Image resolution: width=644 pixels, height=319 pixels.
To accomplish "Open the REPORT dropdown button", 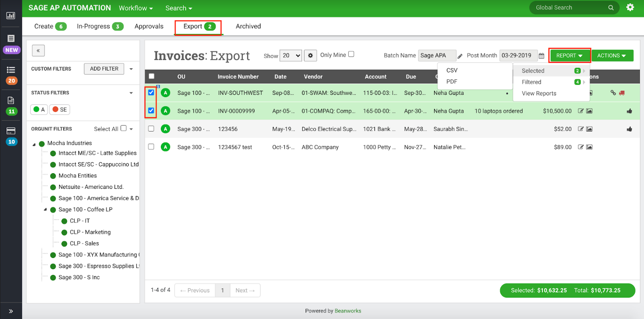I will point(570,55).
